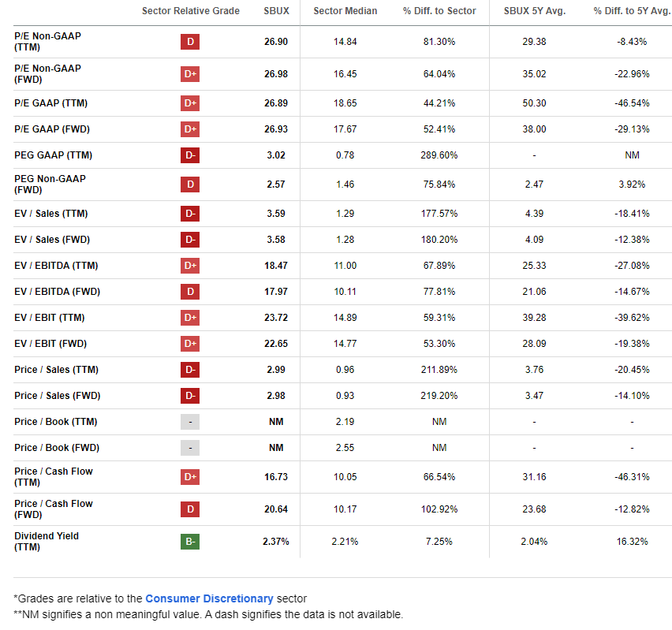Click the D+ grade badge for P/E GAAP (TTM)

[x=190, y=103]
